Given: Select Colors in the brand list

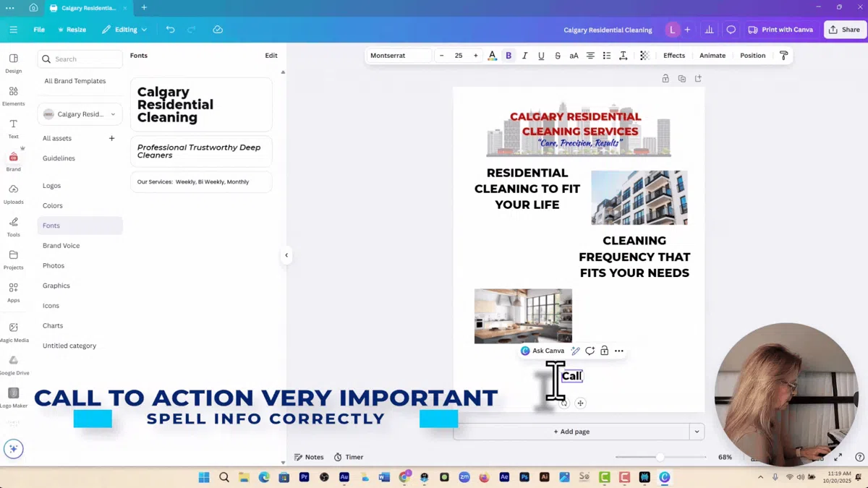Looking at the screenshot, I should coord(53,205).
